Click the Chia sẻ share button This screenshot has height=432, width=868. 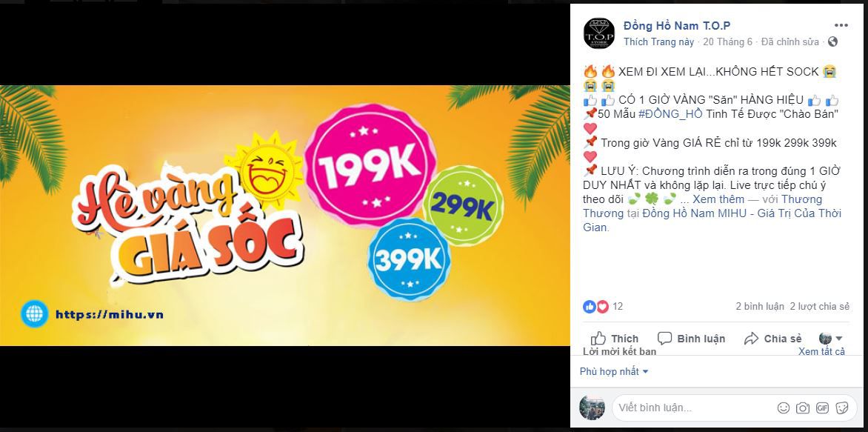(772, 339)
